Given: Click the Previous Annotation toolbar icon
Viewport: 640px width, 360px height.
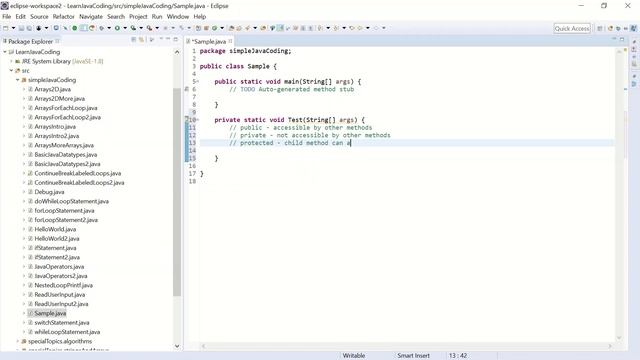Looking at the screenshot, I should [x=336, y=28].
